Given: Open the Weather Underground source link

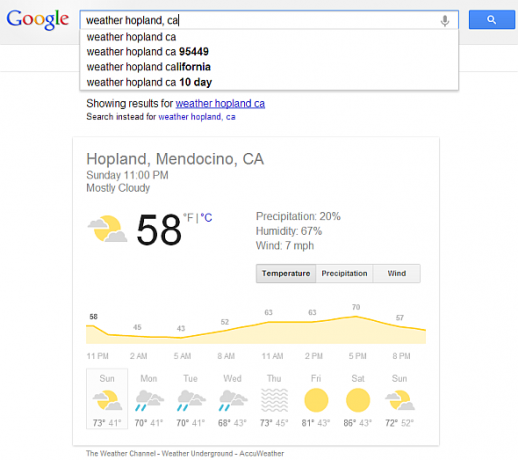Looking at the screenshot, I should 197,453.
